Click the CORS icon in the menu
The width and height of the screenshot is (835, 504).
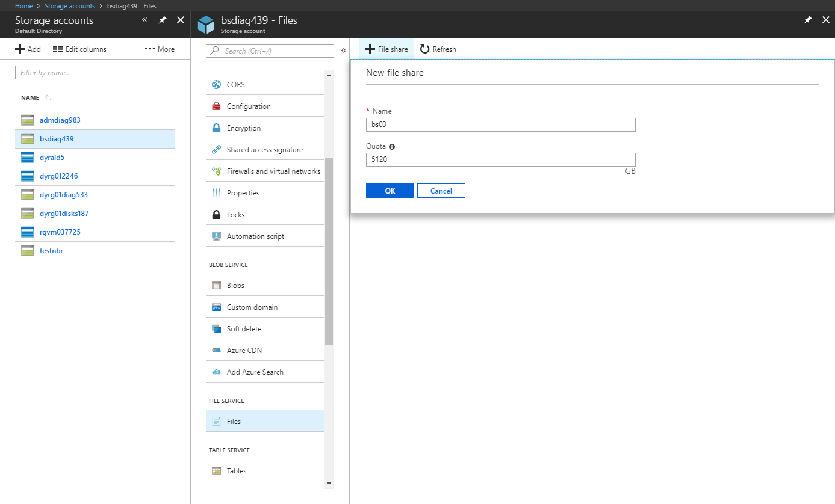coord(216,85)
